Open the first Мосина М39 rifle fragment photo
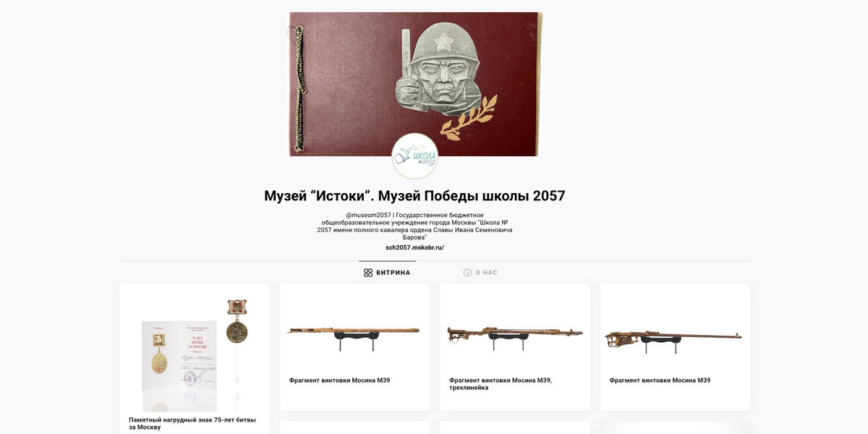 click(354, 334)
